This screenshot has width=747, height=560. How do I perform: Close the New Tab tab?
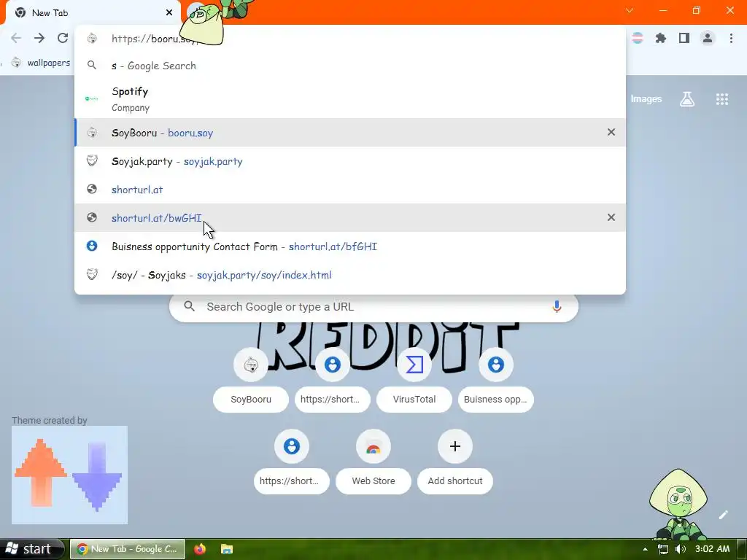(169, 13)
